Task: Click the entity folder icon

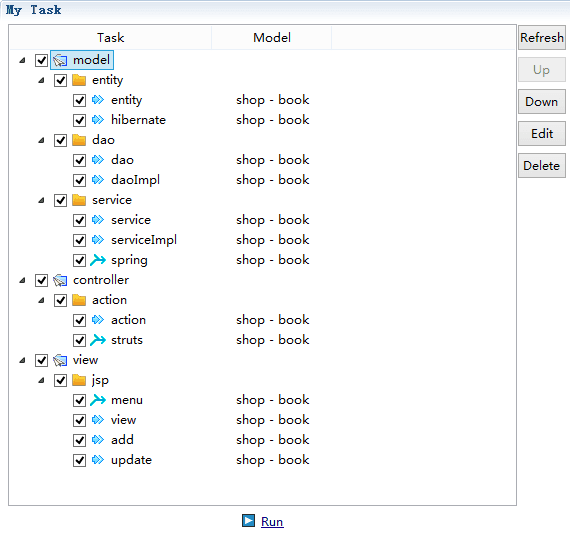Action: [x=79, y=80]
